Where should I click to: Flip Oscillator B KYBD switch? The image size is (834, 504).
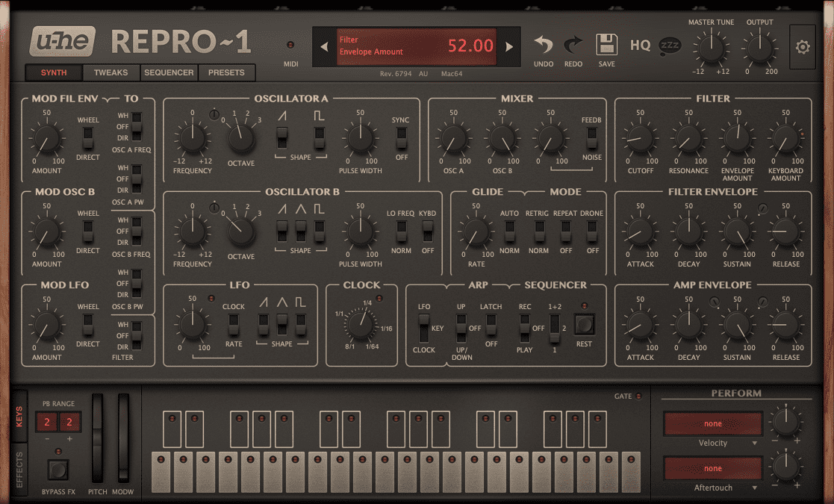click(428, 231)
